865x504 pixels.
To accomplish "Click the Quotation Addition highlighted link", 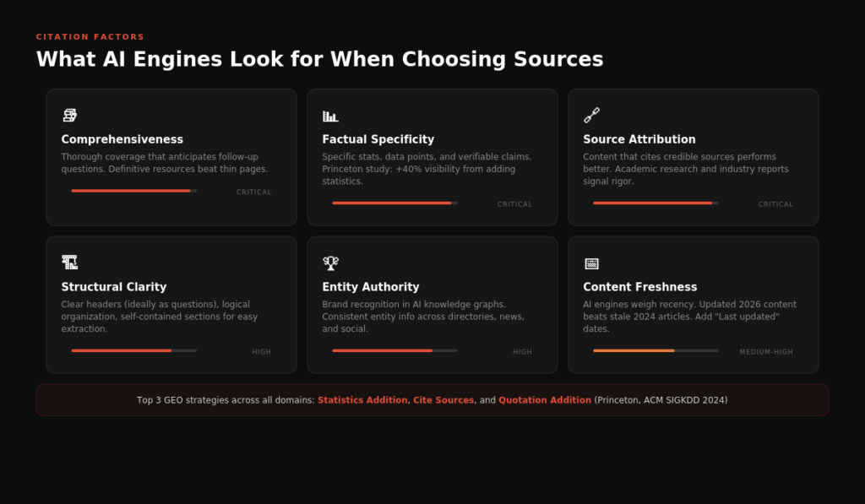I will tap(545, 400).
